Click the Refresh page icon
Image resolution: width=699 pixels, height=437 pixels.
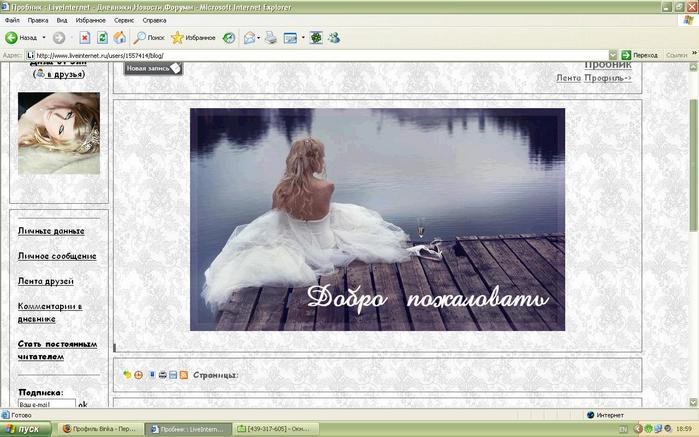tap(103, 38)
